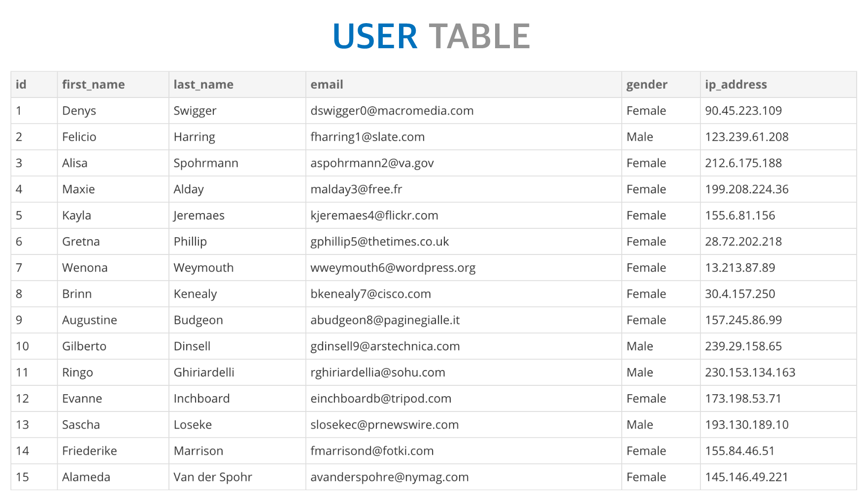Image resolution: width=868 pixels, height=502 pixels.
Task: Click IP address 123.239.61.208
Action: (x=747, y=137)
